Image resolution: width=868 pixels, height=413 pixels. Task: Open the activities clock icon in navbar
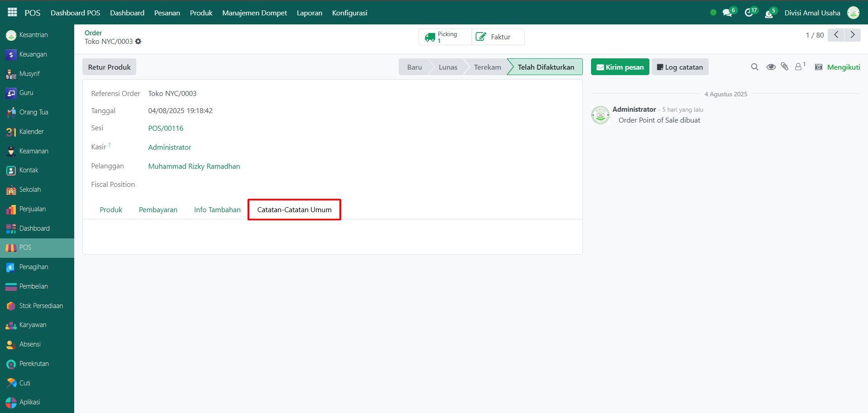click(x=749, y=13)
